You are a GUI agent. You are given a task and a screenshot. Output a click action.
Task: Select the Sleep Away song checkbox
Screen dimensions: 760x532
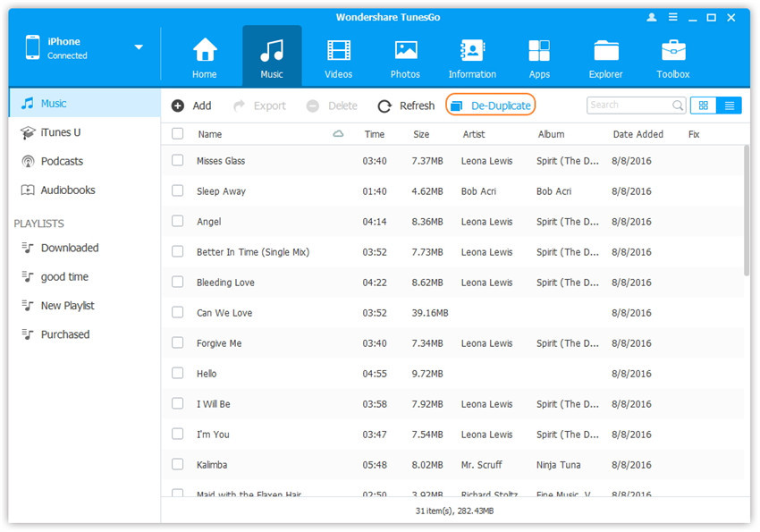tap(178, 191)
